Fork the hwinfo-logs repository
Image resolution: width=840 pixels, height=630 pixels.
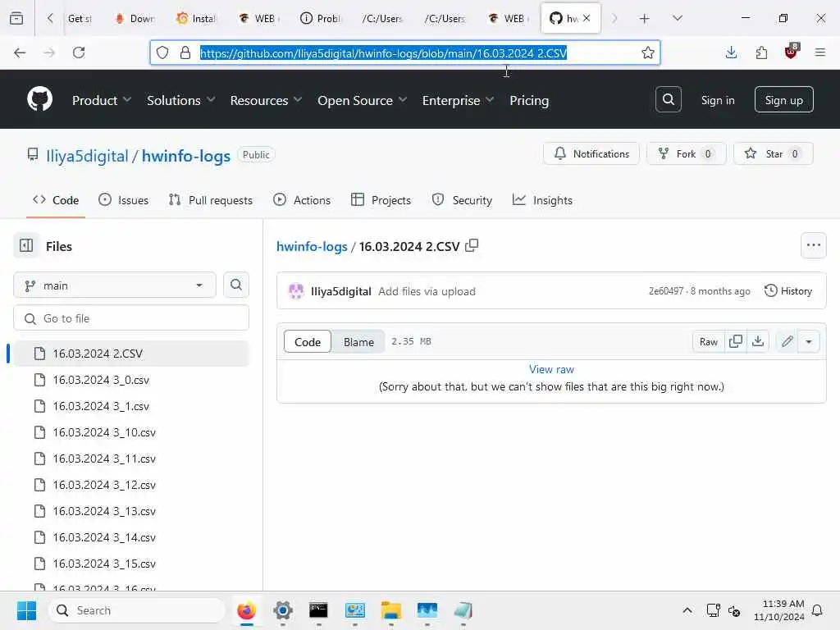pyautogui.click(x=686, y=153)
